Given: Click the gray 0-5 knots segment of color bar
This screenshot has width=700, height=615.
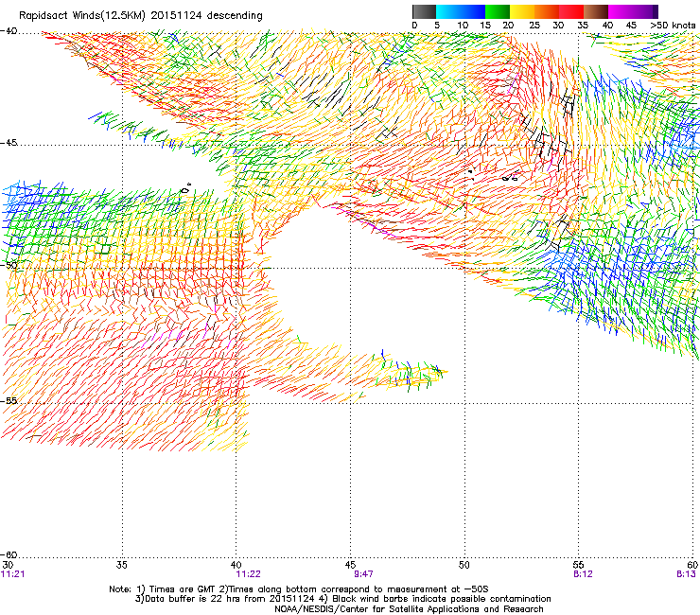Looking at the screenshot, I should tap(424, 11).
